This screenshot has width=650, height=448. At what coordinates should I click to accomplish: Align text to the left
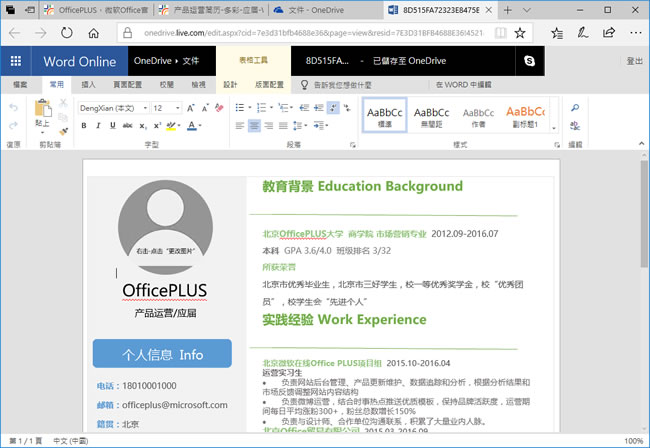click(240, 125)
